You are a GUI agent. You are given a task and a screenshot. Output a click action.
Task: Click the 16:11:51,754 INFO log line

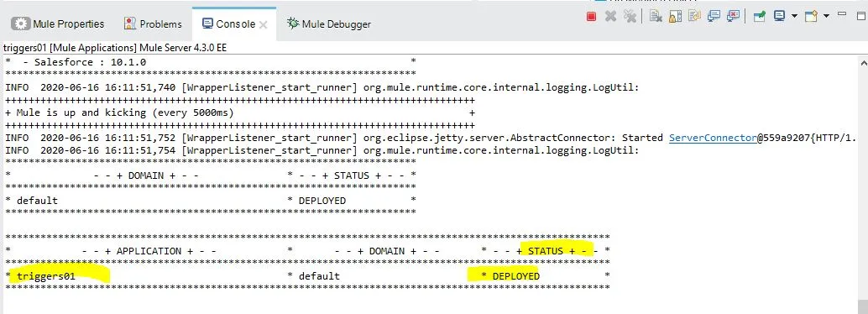pyautogui.click(x=322, y=150)
